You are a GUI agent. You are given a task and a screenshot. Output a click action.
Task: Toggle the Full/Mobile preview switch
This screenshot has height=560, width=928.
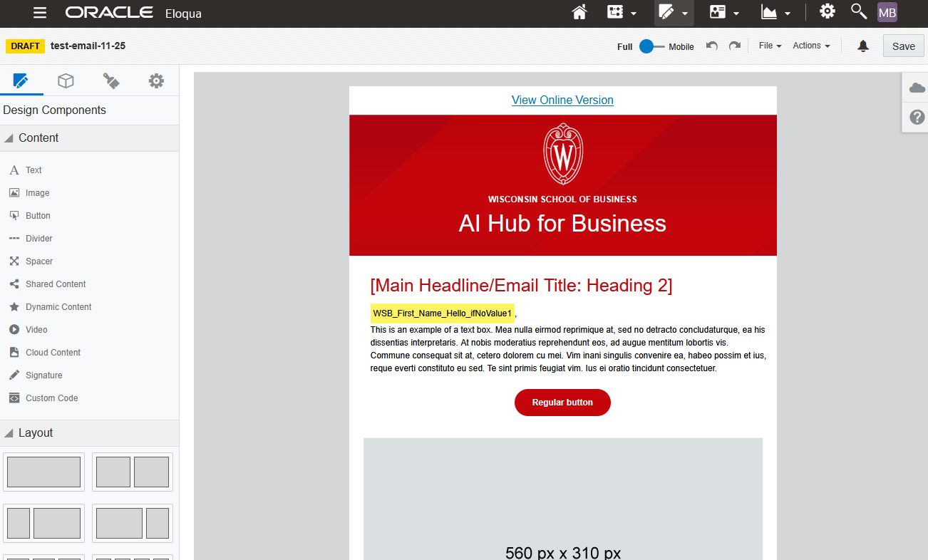(x=646, y=46)
